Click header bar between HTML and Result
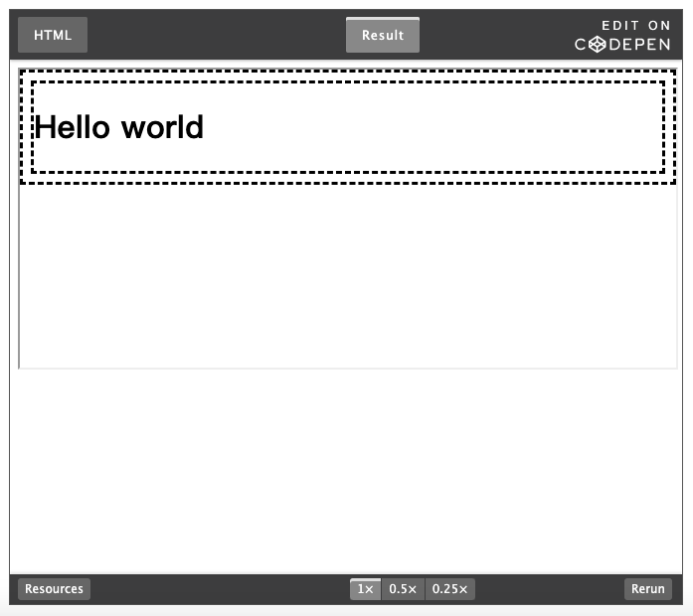 tap(217, 35)
